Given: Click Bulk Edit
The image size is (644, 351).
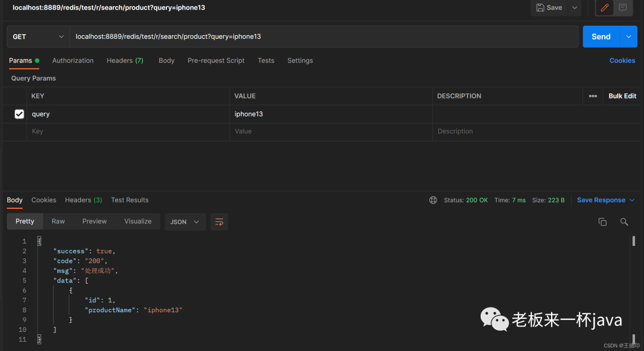Looking at the screenshot, I should click(622, 96).
